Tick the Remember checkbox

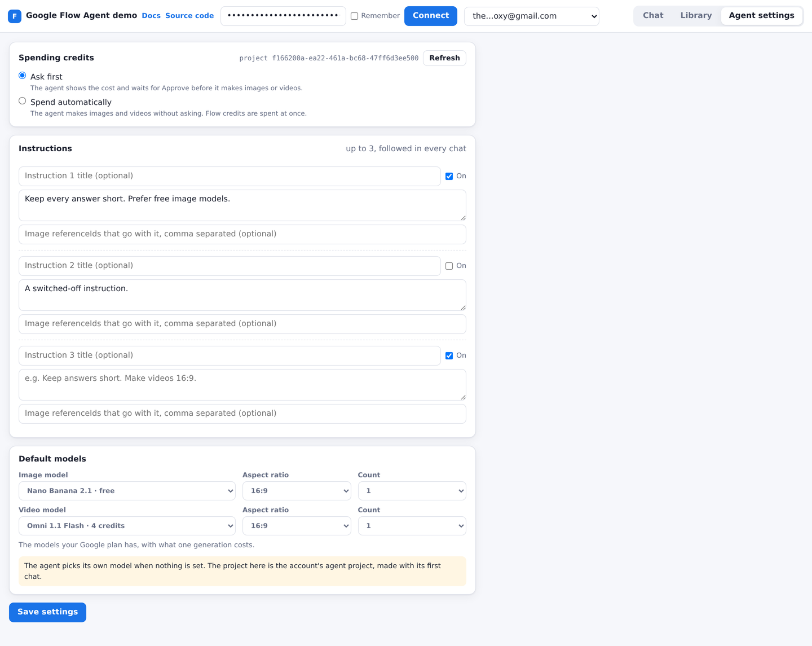(355, 16)
